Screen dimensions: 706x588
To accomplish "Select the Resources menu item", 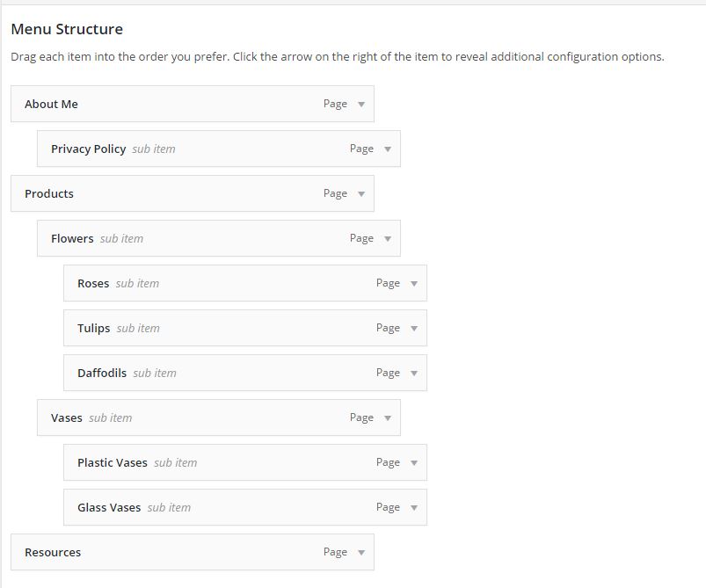I will [193, 552].
